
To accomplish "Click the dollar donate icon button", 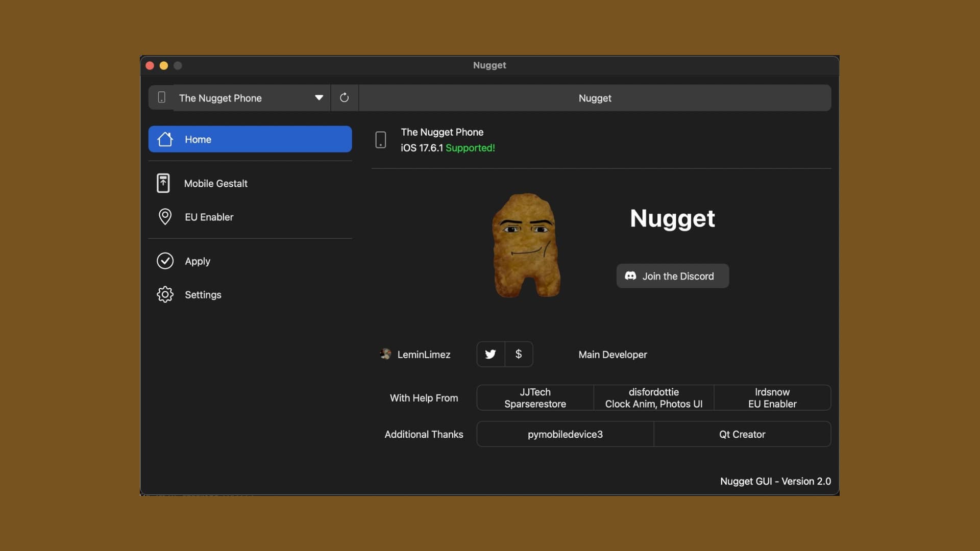I will coord(519,354).
